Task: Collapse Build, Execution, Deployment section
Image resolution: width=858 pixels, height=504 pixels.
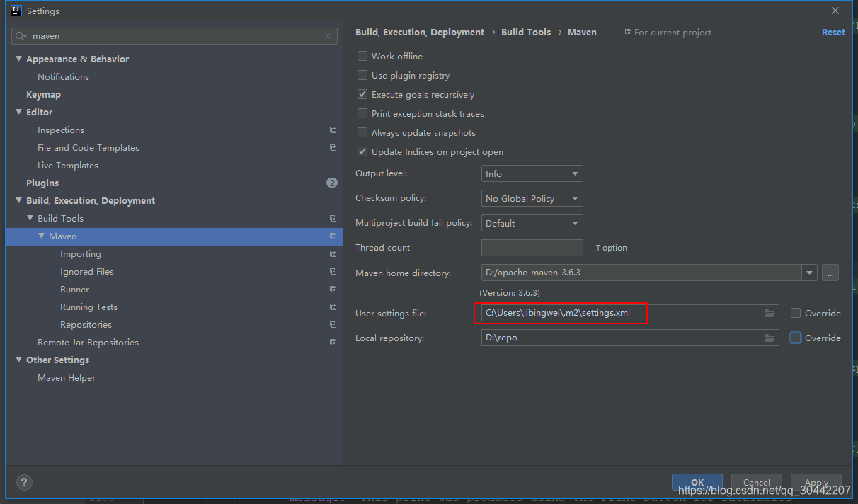Action: [x=19, y=200]
